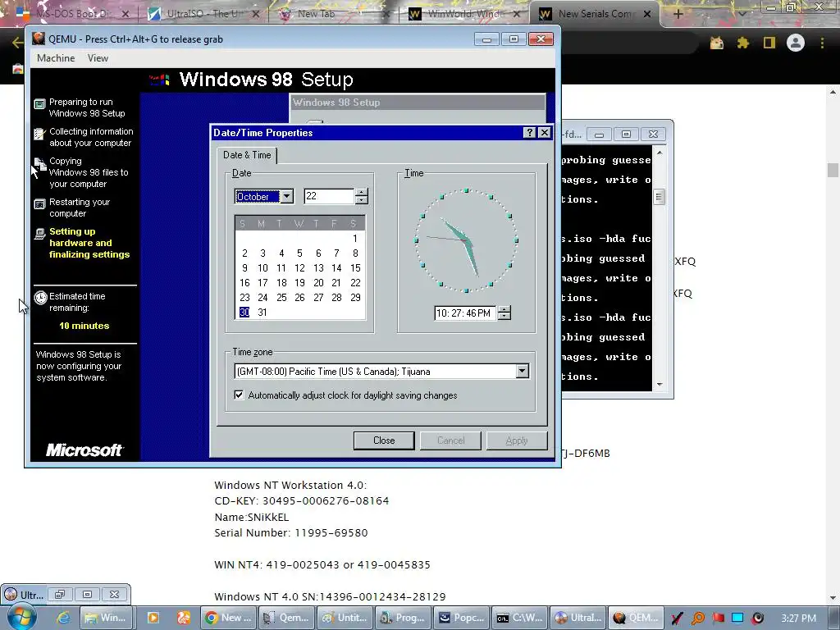Open the Windows Start orb
Screen dimensions: 840x630
click(22, 618)
